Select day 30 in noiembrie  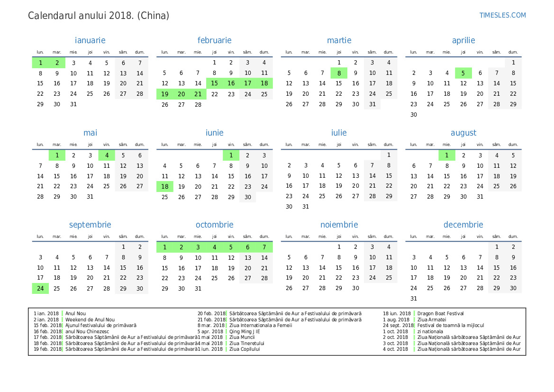click(x=355, y=288)
